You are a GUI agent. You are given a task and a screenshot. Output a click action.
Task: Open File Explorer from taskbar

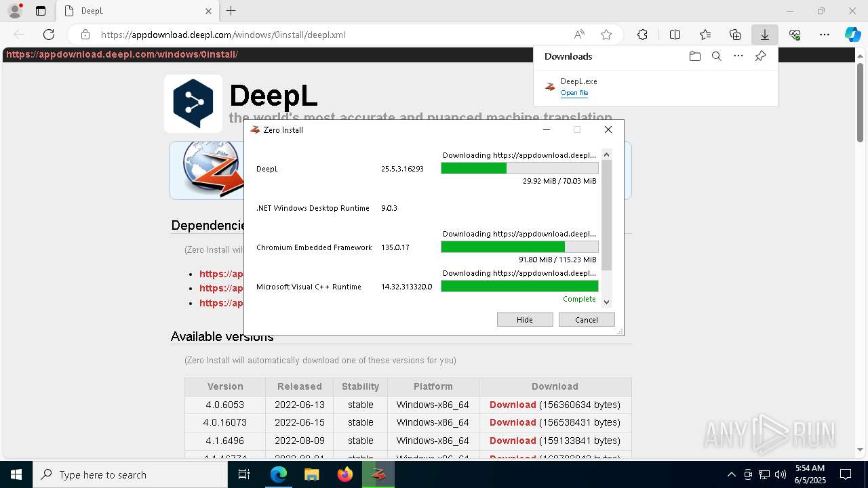pyautogui.click(x=312, y=474)
